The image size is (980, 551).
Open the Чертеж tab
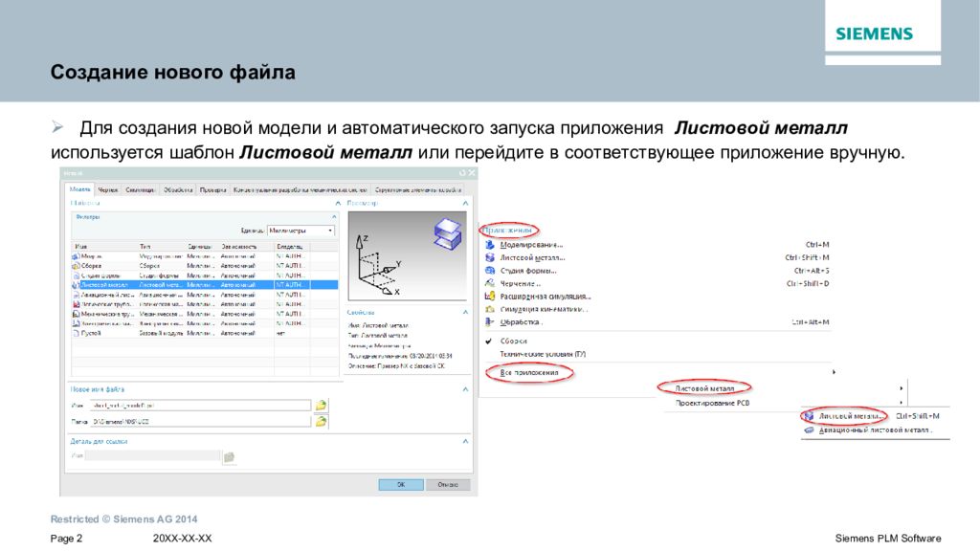point(107,190)
